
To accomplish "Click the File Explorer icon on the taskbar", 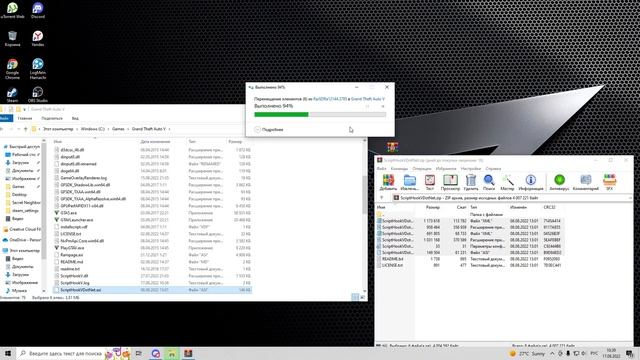I will pyautogui.click(x=171, y=353).
